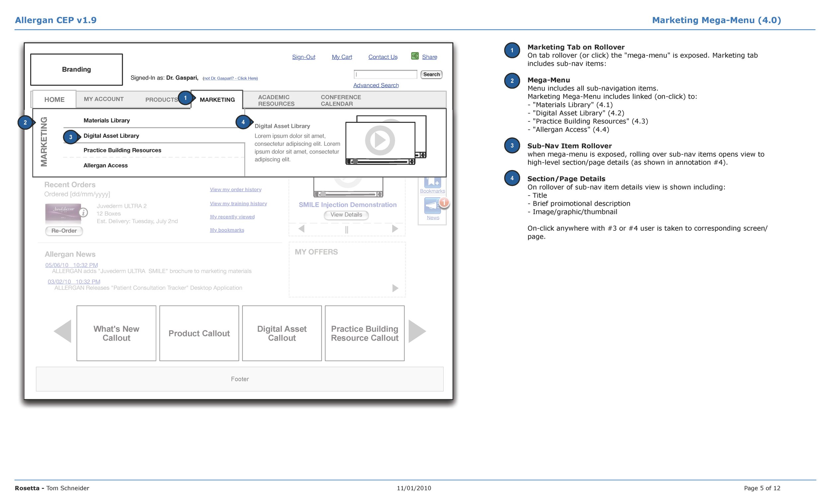Click the Juvederm ULTRA 2 order text
Image resolution: width=830 pixels, height=504 pixels.
[122, 206]
